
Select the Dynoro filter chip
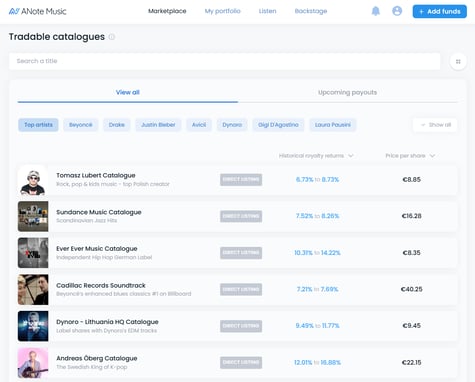pos(232,125)
